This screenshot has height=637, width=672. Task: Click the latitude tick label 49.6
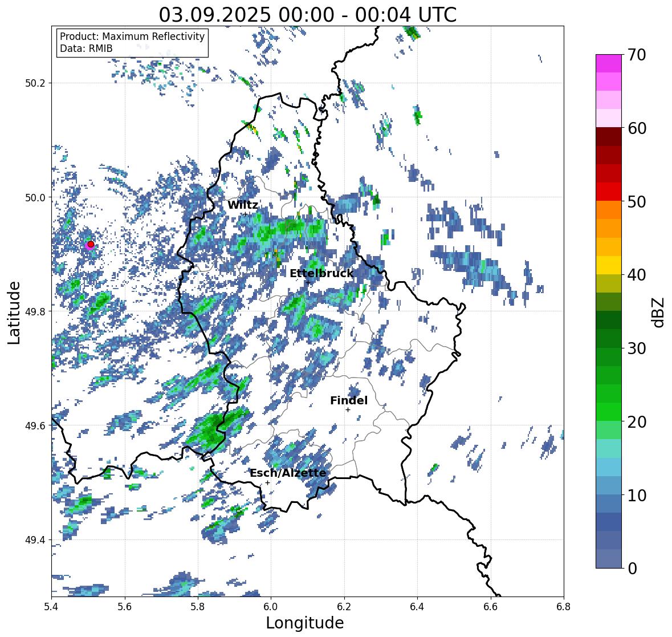[x=35, y=425]
